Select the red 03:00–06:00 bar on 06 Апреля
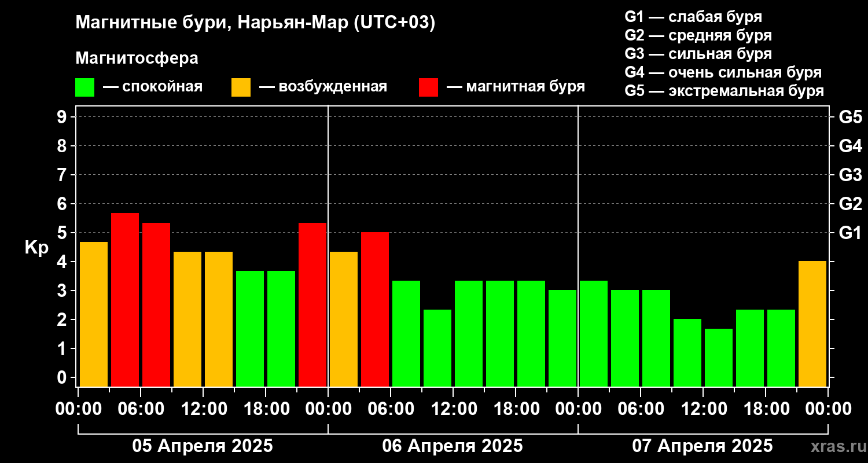Screen dimensions: 868x463 point(375,310)
